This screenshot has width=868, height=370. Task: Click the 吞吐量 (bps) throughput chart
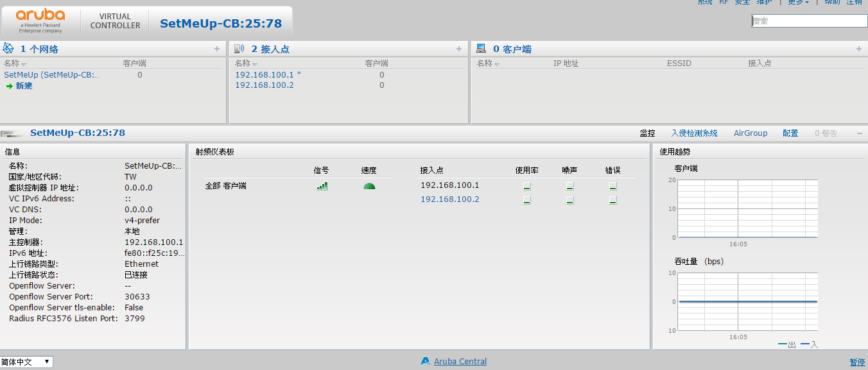tap(748, 301)
